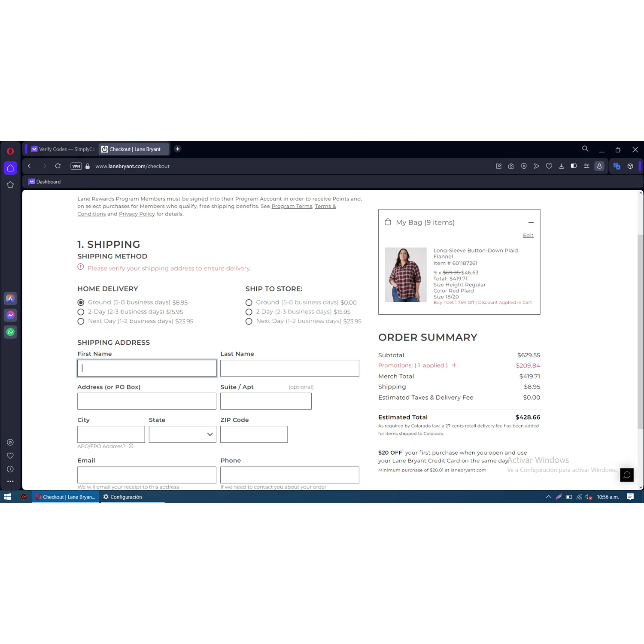
Task: Open the Privacy Policy link
Action: (137, 214)
